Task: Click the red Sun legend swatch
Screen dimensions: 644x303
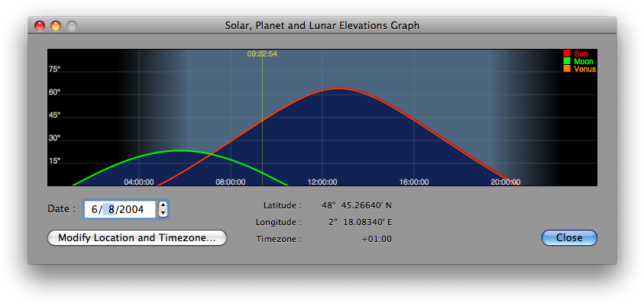Action: coord(567,53)
